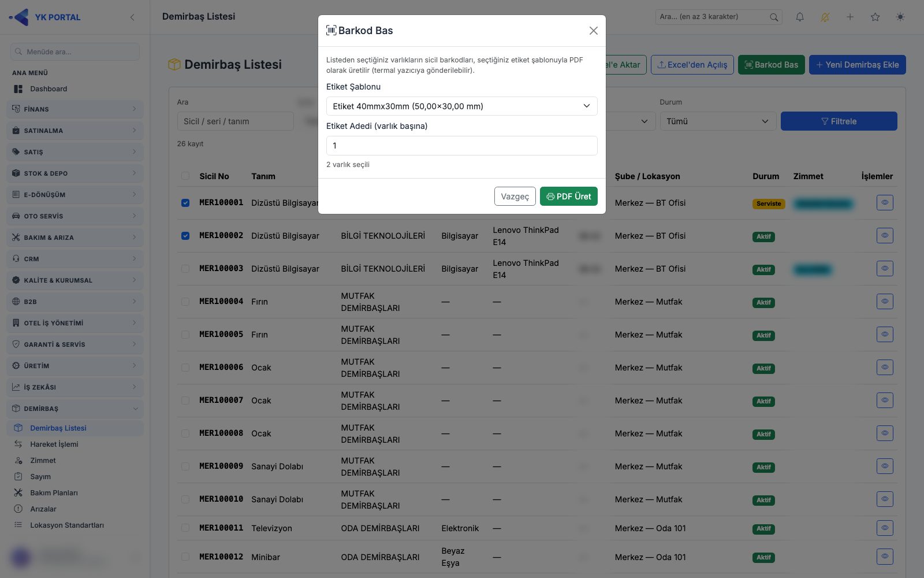Close the Barkod Bas dialog

pyautogui.click(x=593, y=31)
